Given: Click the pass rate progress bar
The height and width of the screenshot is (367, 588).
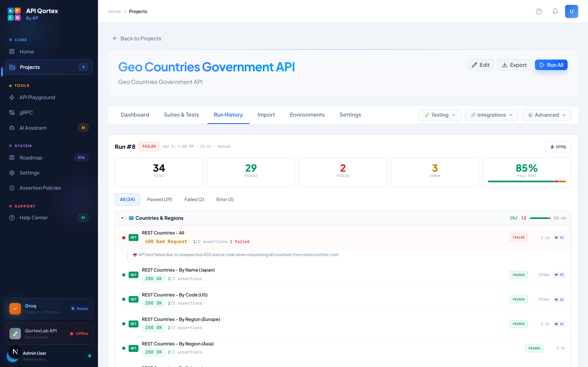Looking at the screenshot, I should point(527,181).
